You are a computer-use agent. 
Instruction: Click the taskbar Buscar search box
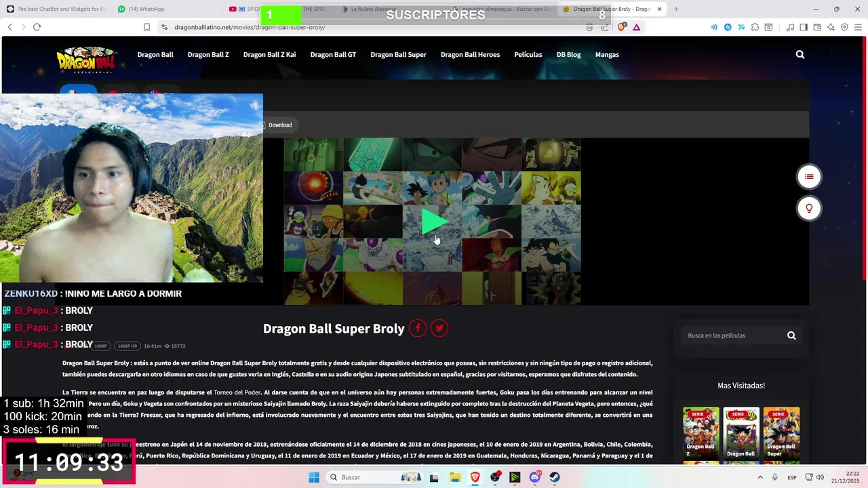(x=374, y=477)
